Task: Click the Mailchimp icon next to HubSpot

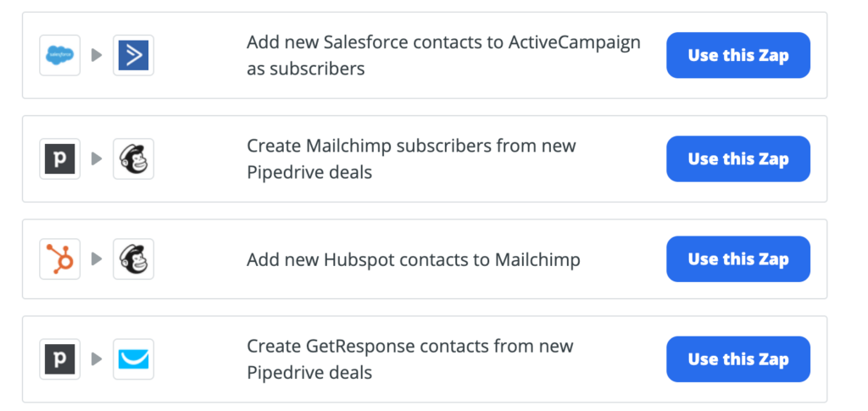Action: [133, 259]
